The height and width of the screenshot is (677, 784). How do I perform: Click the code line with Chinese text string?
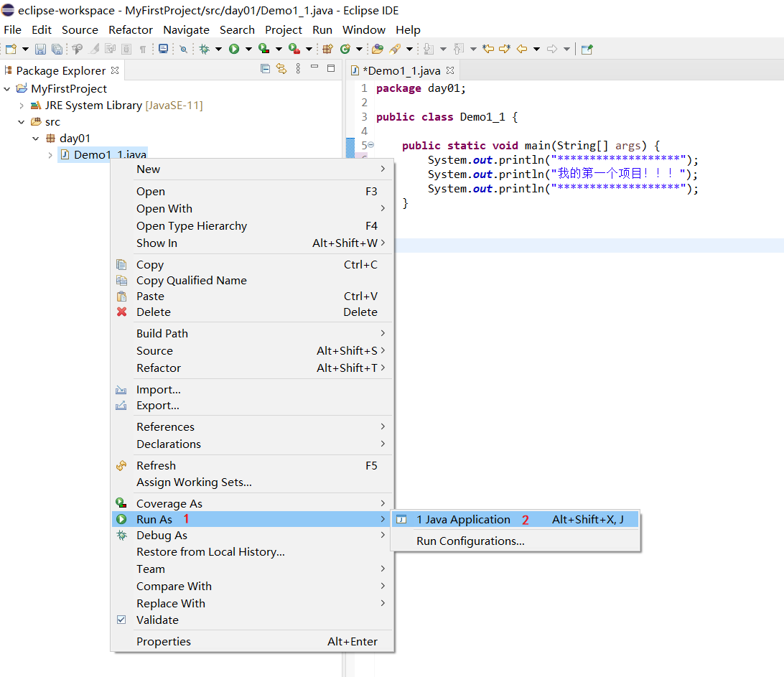point(562,174)
